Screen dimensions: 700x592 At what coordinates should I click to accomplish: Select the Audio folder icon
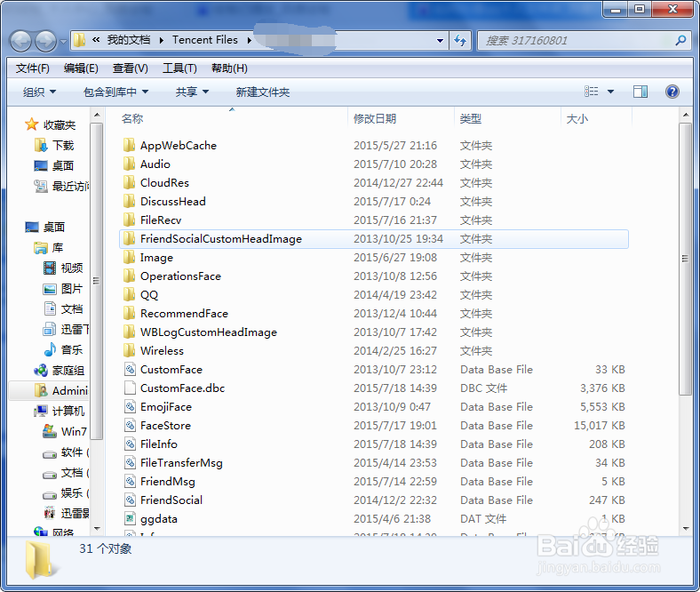pyautogui.click(x=129, y=164)
